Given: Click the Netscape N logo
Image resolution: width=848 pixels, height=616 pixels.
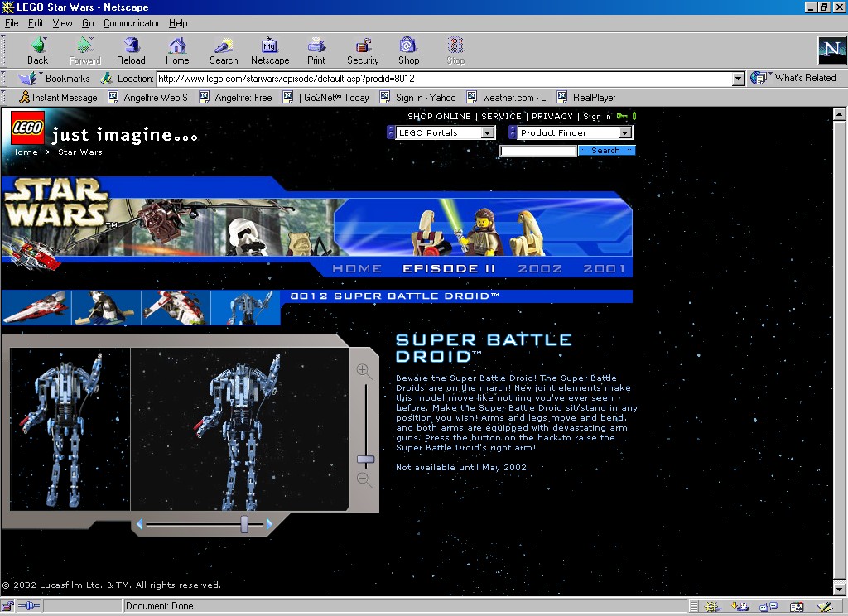Looking at the screenshot, I should (831, 51).
